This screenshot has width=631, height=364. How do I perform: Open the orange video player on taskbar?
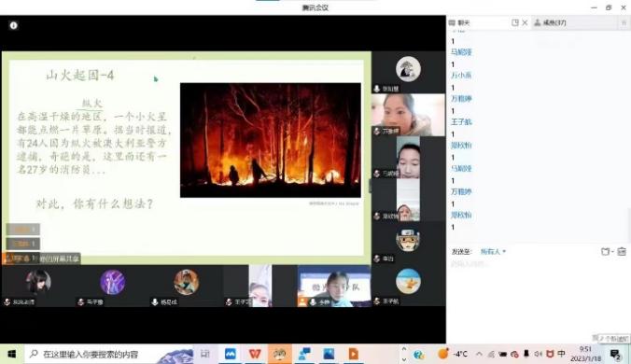click(x=354, y=354)
